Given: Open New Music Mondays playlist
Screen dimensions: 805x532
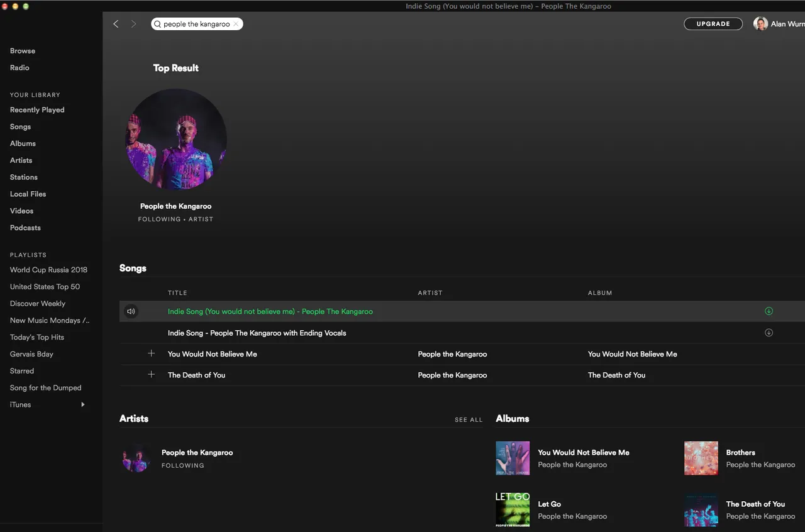Looking at the screenshot, I should (x=50, y=321).
